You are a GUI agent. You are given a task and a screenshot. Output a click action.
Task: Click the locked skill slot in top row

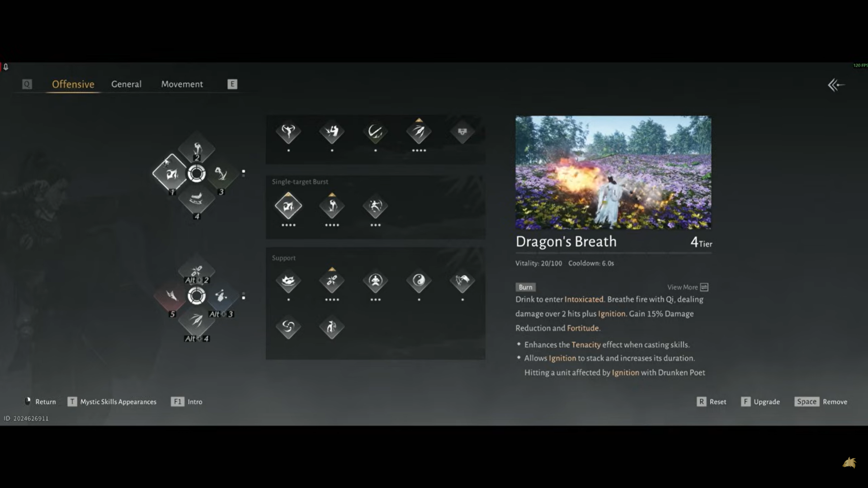click(x=462, y=131)
